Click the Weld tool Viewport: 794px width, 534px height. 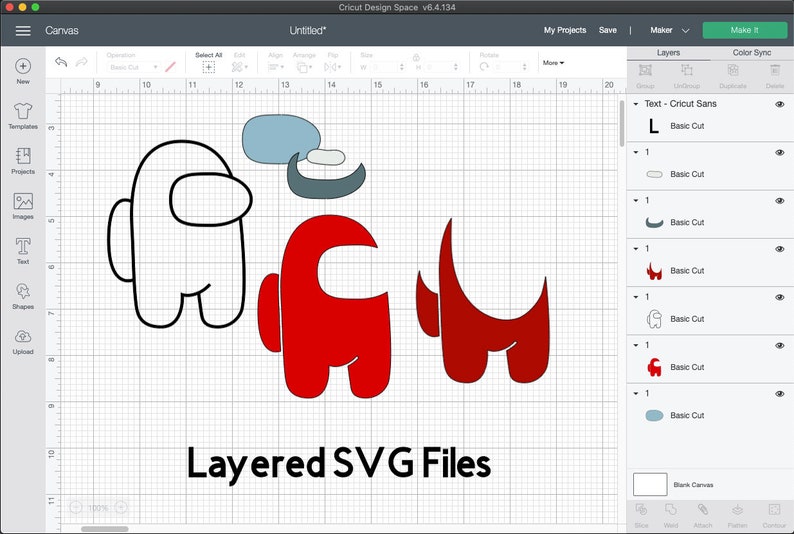click(x=670, y=509)
